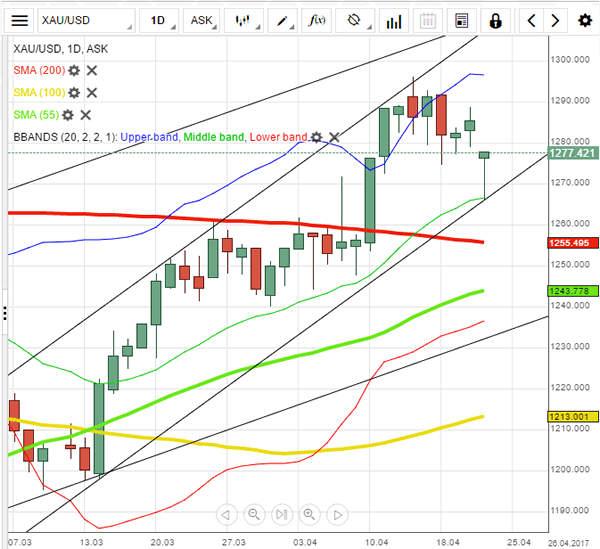Image resolution: width=600 pixels, height=549 pixels.
Task: Click the greyed calendar icon
Action: (427, 20)
